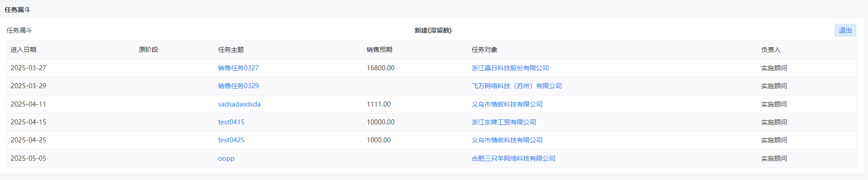Select the date cell 2025-03-29
Viewport: 868px width, 180px height.
click(x=29, y=86)
